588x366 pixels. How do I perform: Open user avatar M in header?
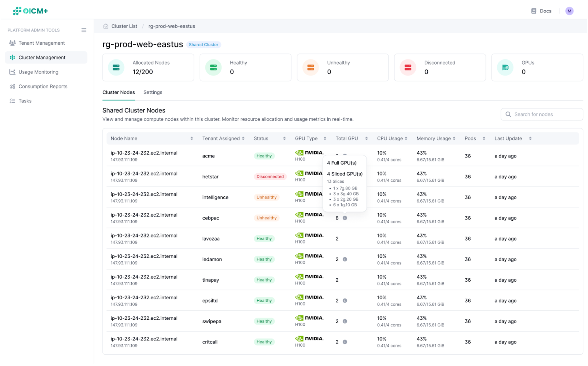tap(569, 11)
